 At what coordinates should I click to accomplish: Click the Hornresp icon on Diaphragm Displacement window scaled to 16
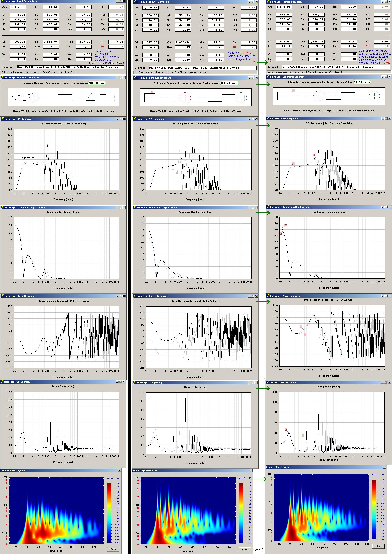[2, 208]
